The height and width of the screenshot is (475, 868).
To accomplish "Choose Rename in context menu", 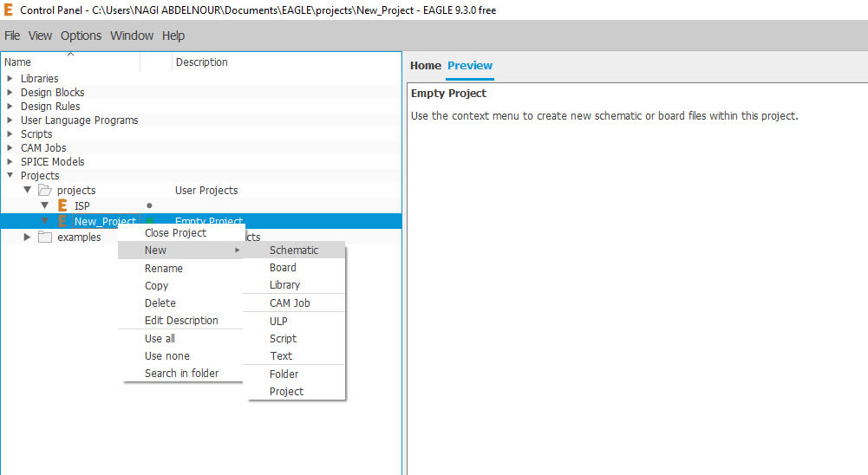I will coord(181,269).
